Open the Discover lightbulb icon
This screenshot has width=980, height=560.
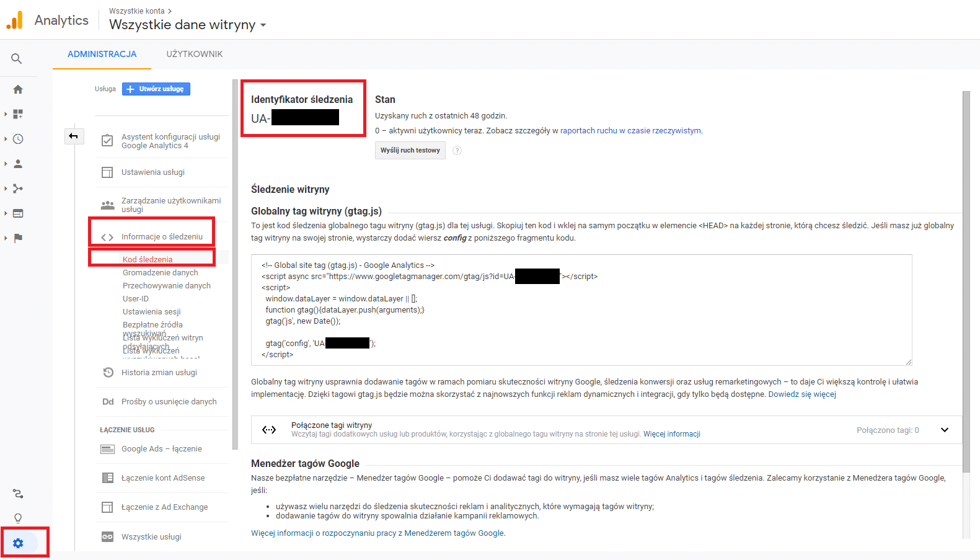tap(18, 518)
